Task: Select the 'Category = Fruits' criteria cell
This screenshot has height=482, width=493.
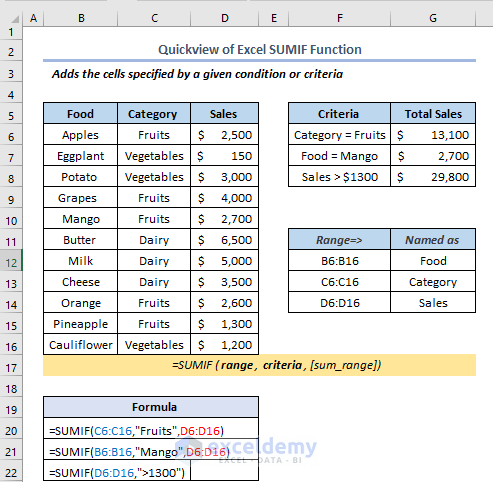Action: (339, 135)
